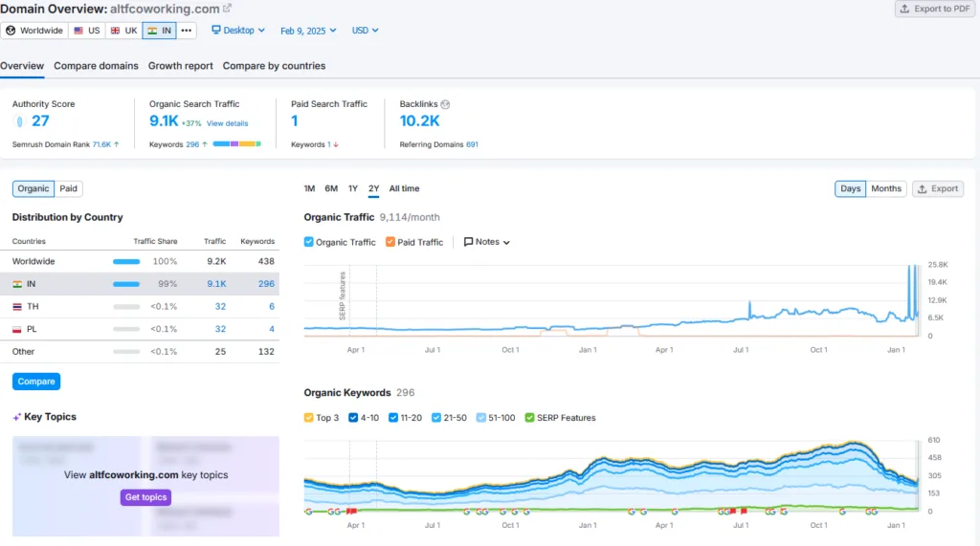
Task: Click the Desktop monitor icon
Action: pos(215,30)
